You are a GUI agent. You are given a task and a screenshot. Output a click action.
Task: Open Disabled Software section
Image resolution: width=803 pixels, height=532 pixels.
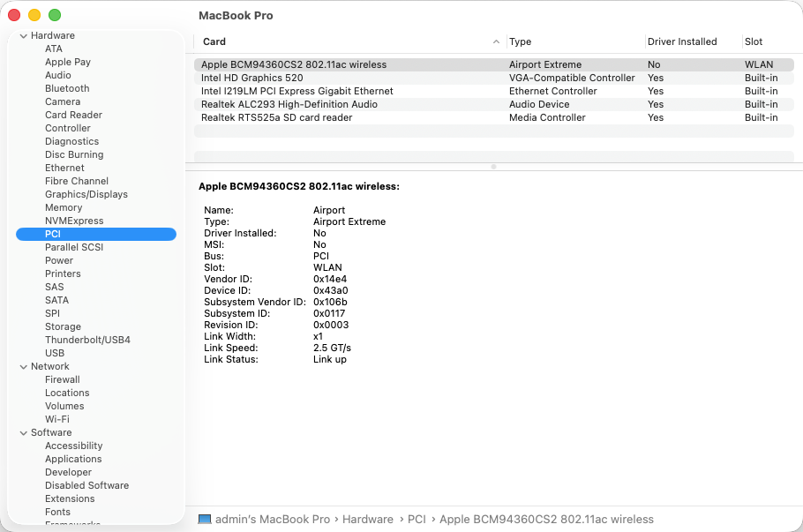pos(87,485)
